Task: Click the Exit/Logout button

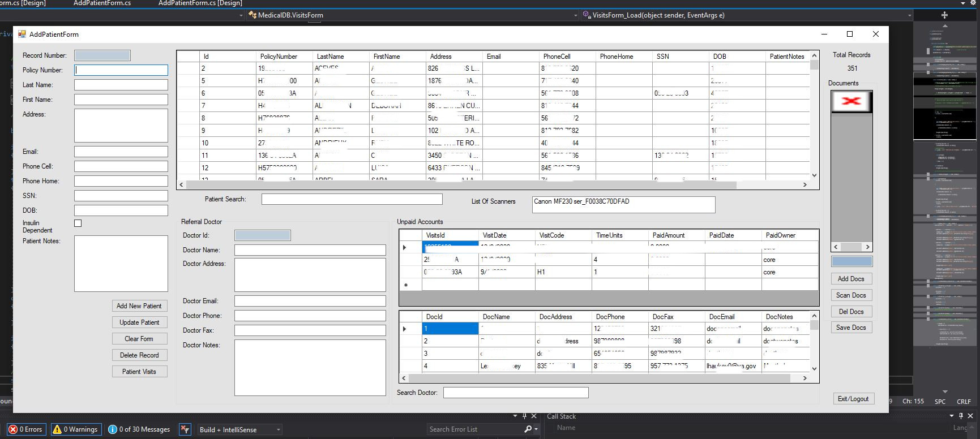Action: [x=853, y=399]
